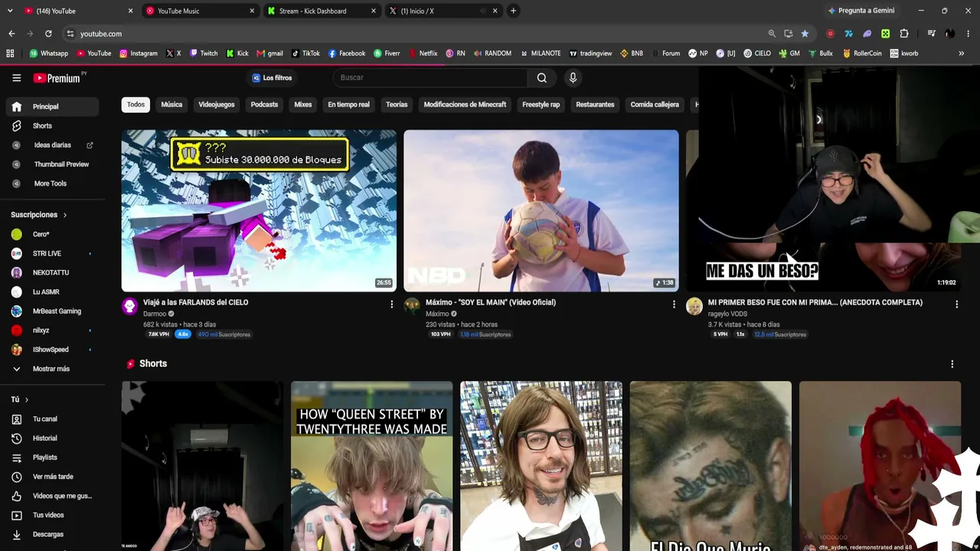Open Playlists from the sidebar
The height and width of the screenshot is (551, 980).
point(51,458)
